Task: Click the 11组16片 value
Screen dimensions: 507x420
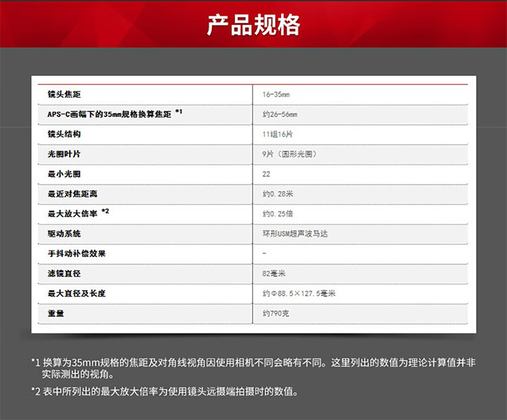Action: [277, 135]
